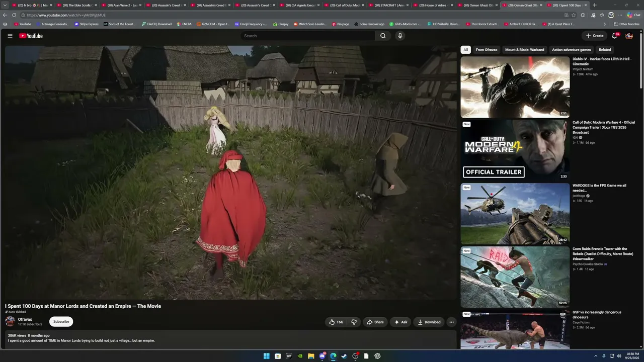Click into the YouTube search field
Screen dimensions: 644x362
pyautogui.click(x=308, y=36)
